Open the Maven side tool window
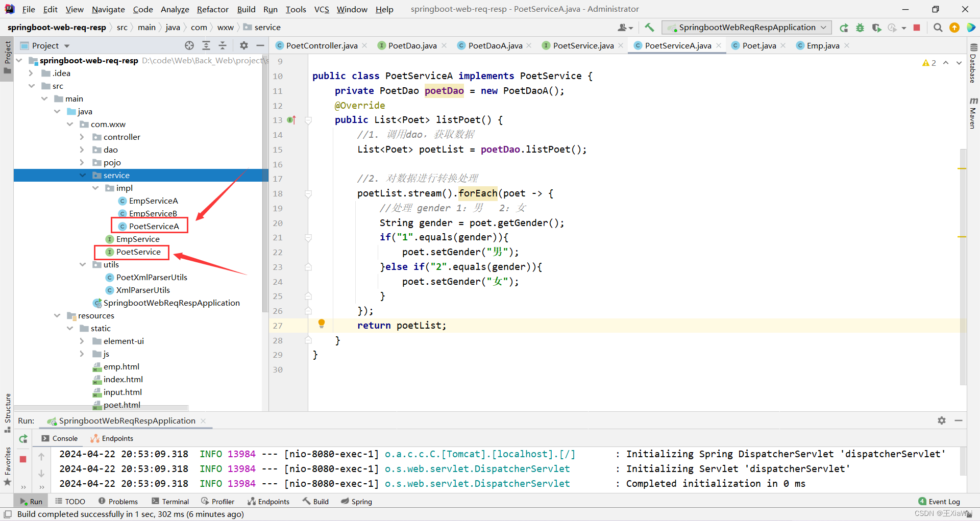 tap(973, 113)
